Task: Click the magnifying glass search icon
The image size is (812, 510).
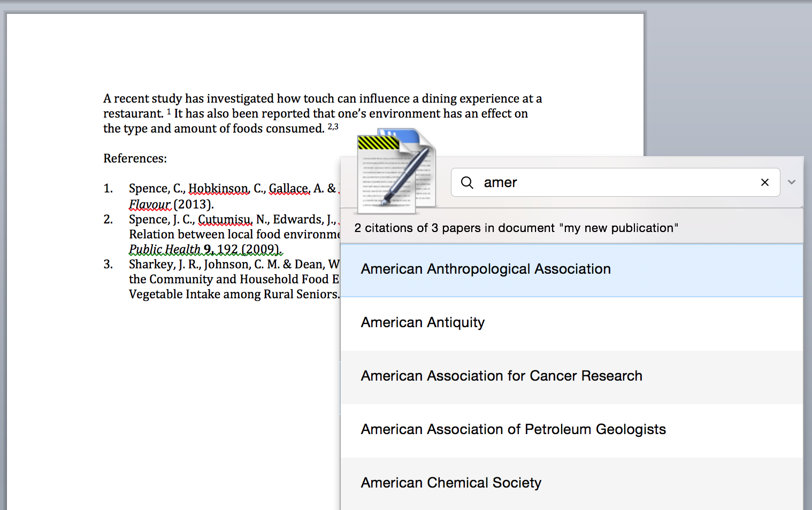Action: pos(467,183)
